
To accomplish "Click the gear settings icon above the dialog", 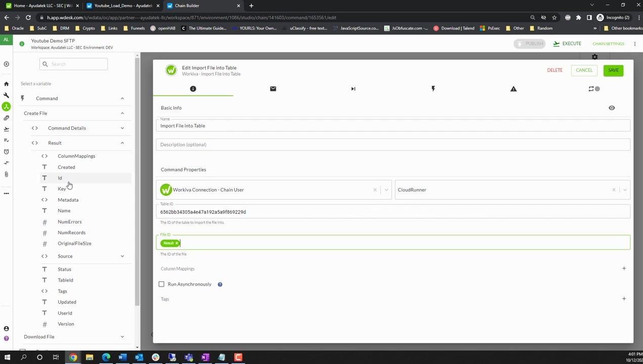I will coord(595,57).
